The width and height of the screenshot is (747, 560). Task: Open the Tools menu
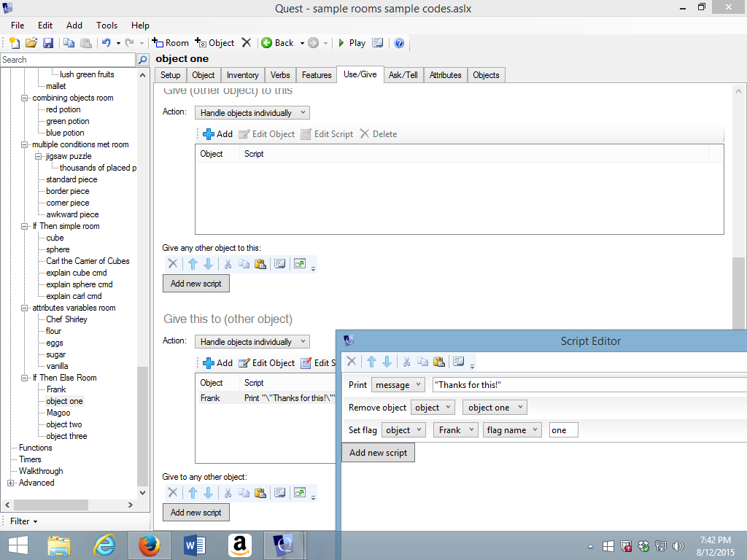107,25
